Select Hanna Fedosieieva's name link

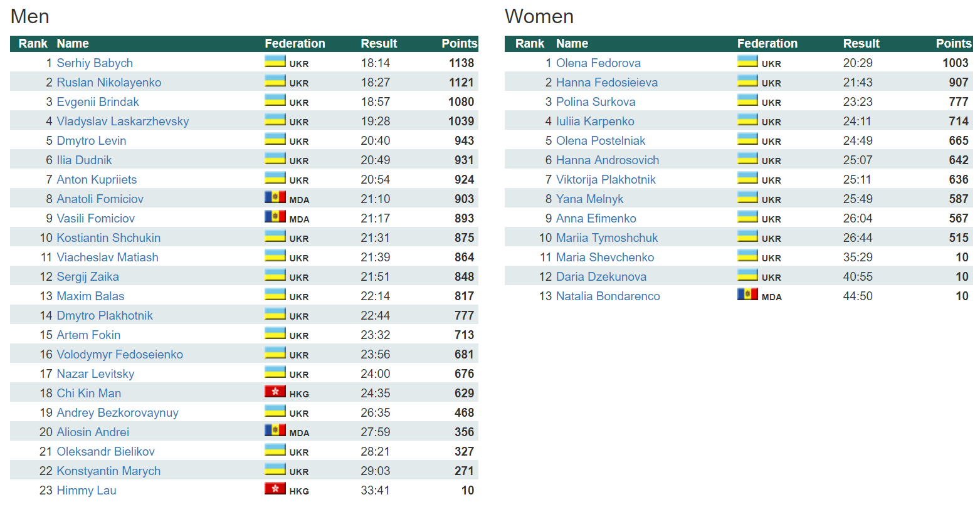pyautogui.click(x=607, y=82)
